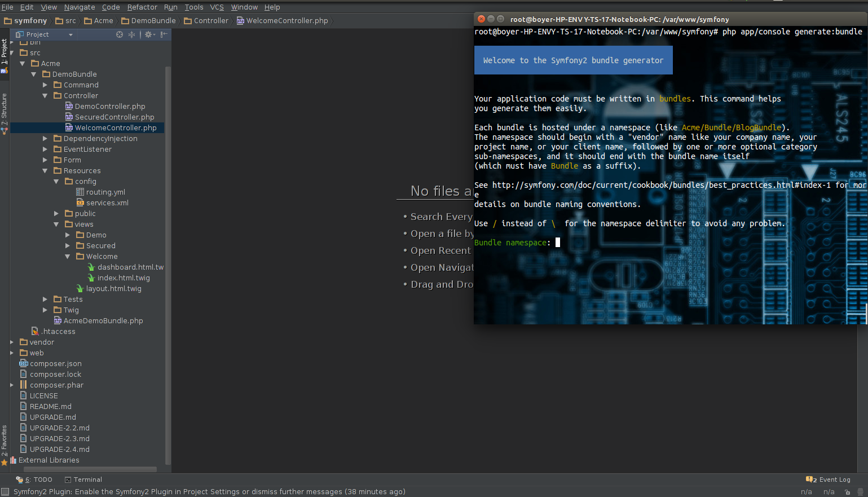This screenshot has height=497, width=868.
Task: Select the composer.json file icon
Action: pos(24,363)
